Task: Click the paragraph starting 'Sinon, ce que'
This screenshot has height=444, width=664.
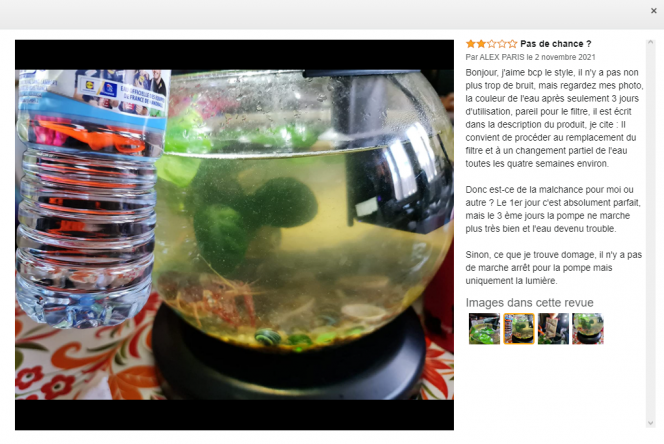Action: (553, 267)
